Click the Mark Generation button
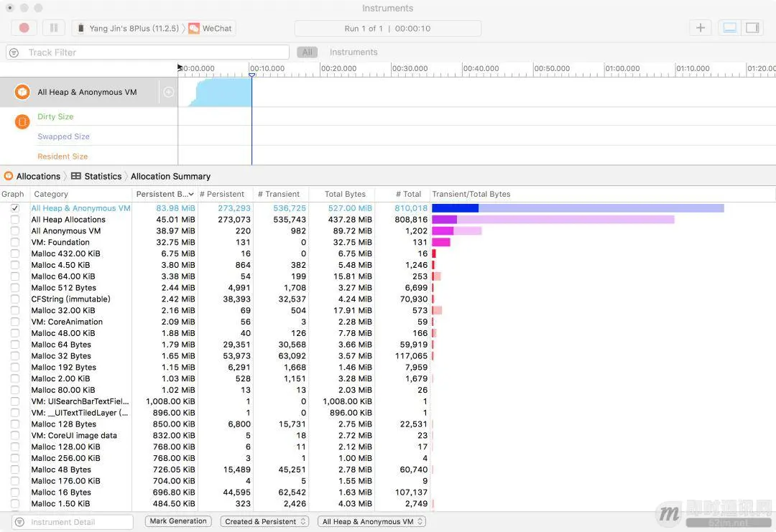This screenshot has height=532, width=776. (177, 521)
